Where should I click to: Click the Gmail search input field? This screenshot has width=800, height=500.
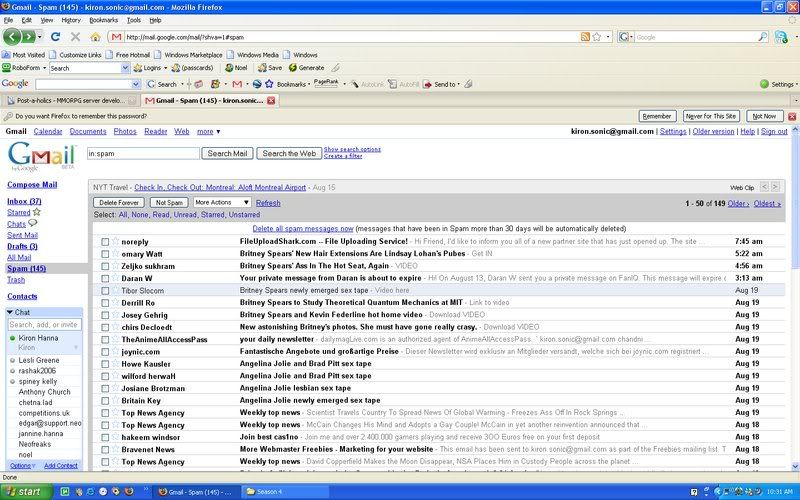coord(142,154)
